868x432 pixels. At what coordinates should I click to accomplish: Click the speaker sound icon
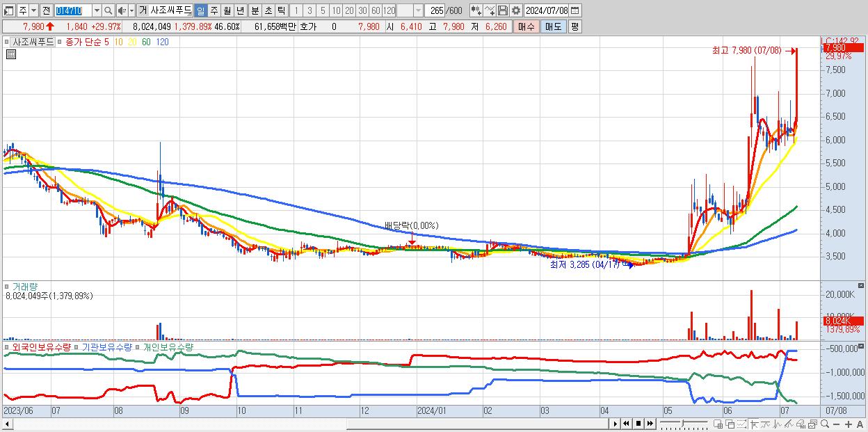(122, 10)
